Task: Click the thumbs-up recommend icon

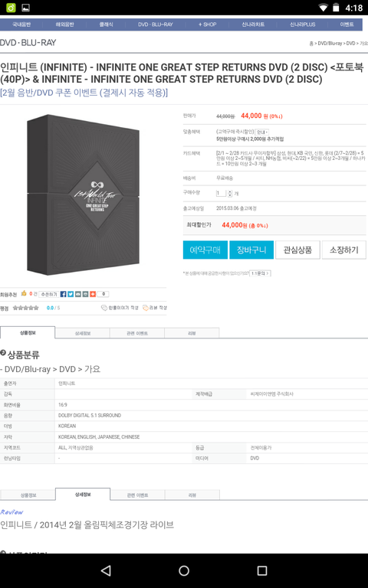Action: coord(24,293)
